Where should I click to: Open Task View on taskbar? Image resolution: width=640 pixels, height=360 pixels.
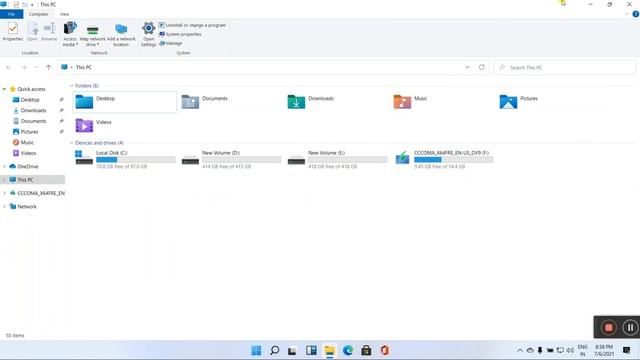tap(293, 350)
